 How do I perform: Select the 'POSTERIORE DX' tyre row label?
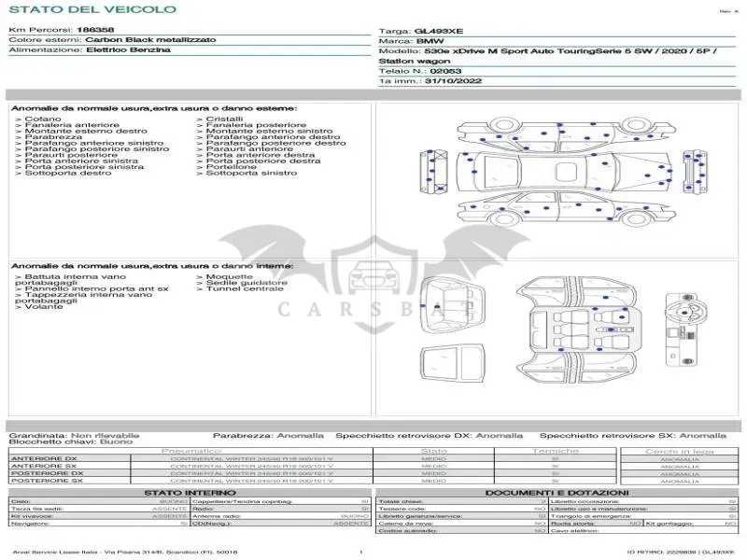click(x=48, y=474)
